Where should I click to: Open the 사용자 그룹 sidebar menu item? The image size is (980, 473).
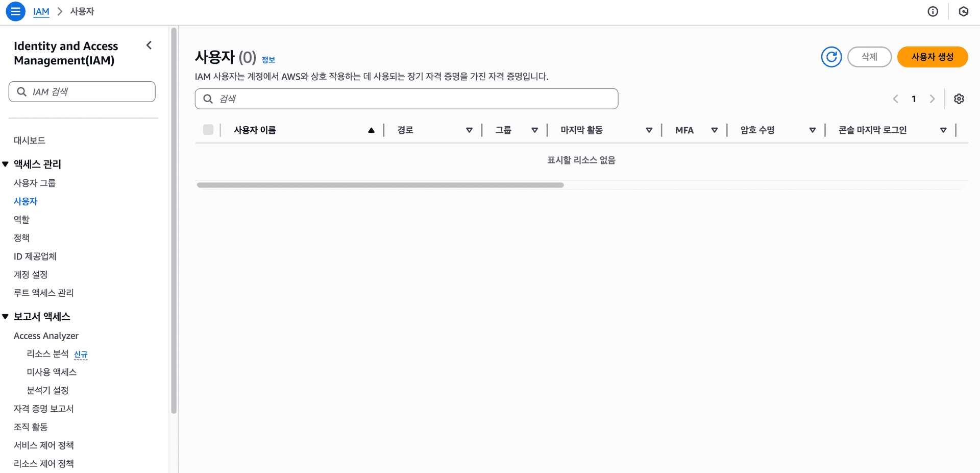coord(34,182)
